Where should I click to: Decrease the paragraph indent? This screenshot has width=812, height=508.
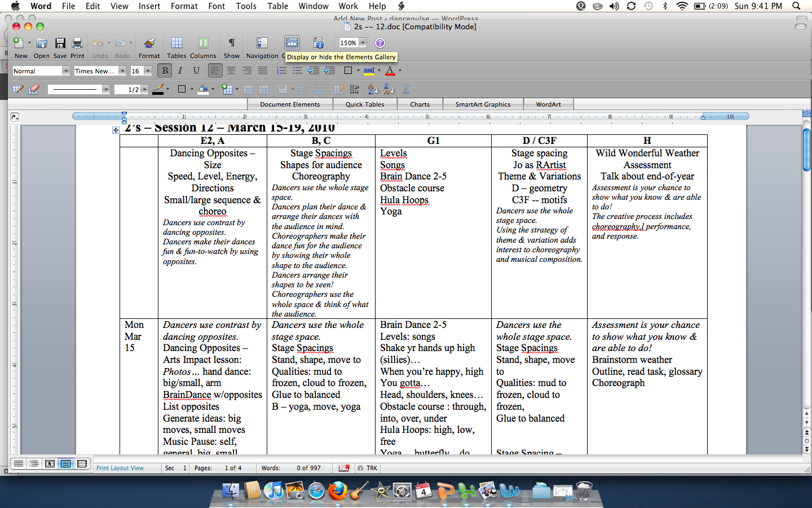coord(314,71)
